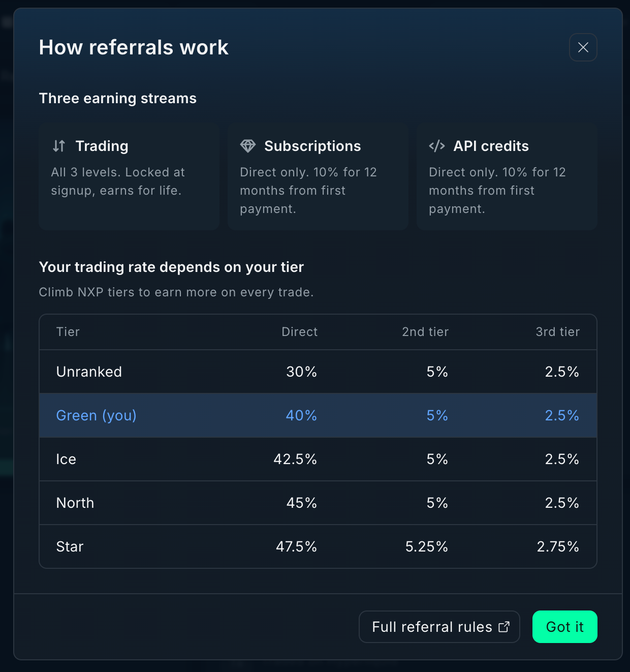Select the Trading earning stream card

(129, 176)
